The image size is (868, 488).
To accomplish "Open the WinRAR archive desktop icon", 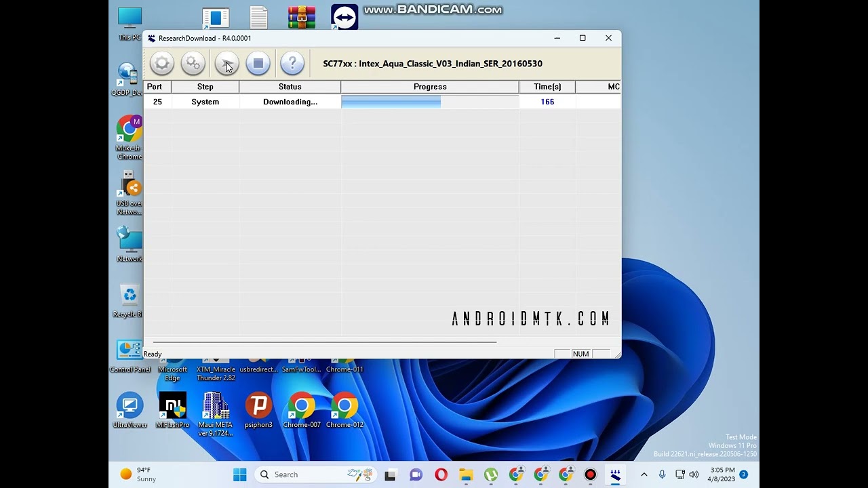I will pos(302,18).
